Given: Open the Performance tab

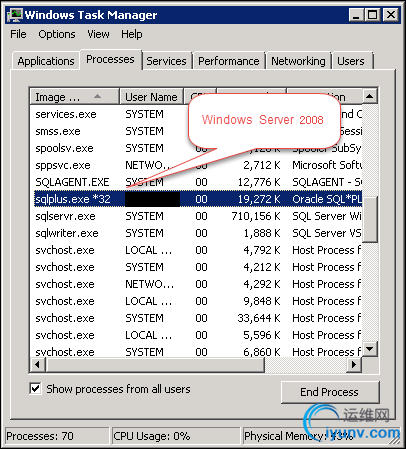Looking at the screenshot, I should (229, 61).
